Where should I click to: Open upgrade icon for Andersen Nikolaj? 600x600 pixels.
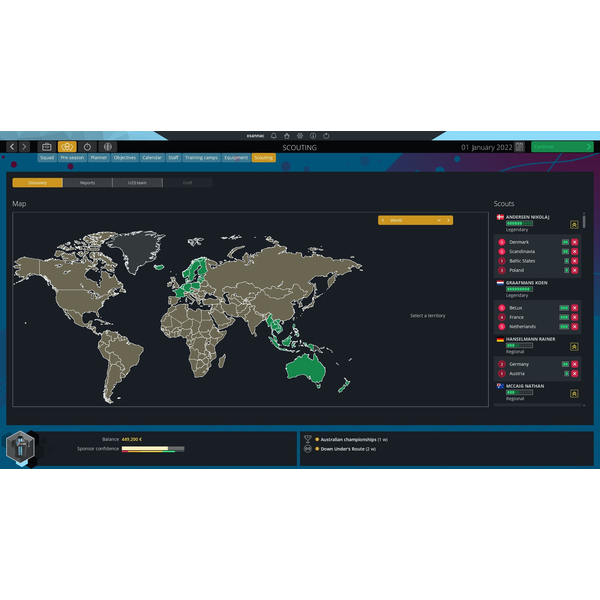(574, 225)
